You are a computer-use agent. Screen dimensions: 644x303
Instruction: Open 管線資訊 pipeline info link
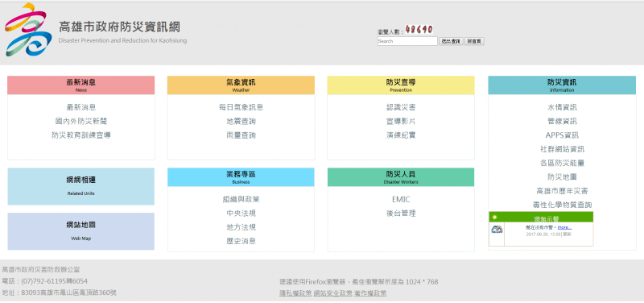[x=562, y=122]
